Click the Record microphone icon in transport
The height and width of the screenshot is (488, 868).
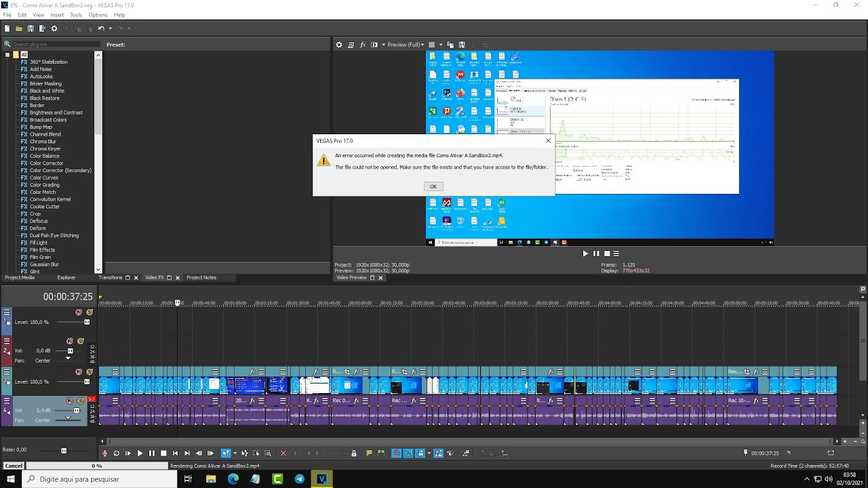click(x=104, y=453)
